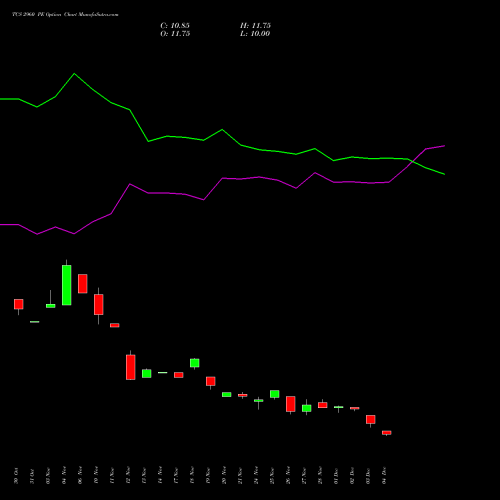Click the tall green candle for 04 Nov
Image resolution: width=500 pixels, height=500 pixels.
pos(67,285)
